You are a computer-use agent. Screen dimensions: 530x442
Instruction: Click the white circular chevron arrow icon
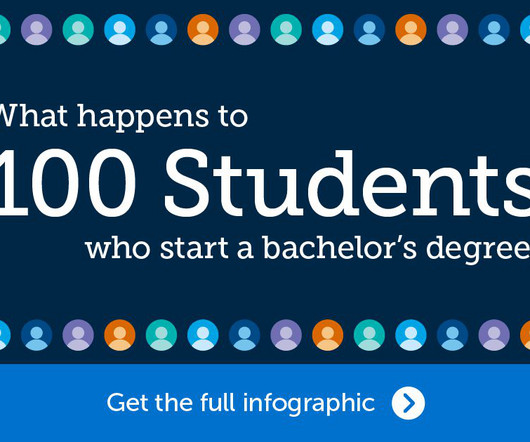click(x=408, y=403)
